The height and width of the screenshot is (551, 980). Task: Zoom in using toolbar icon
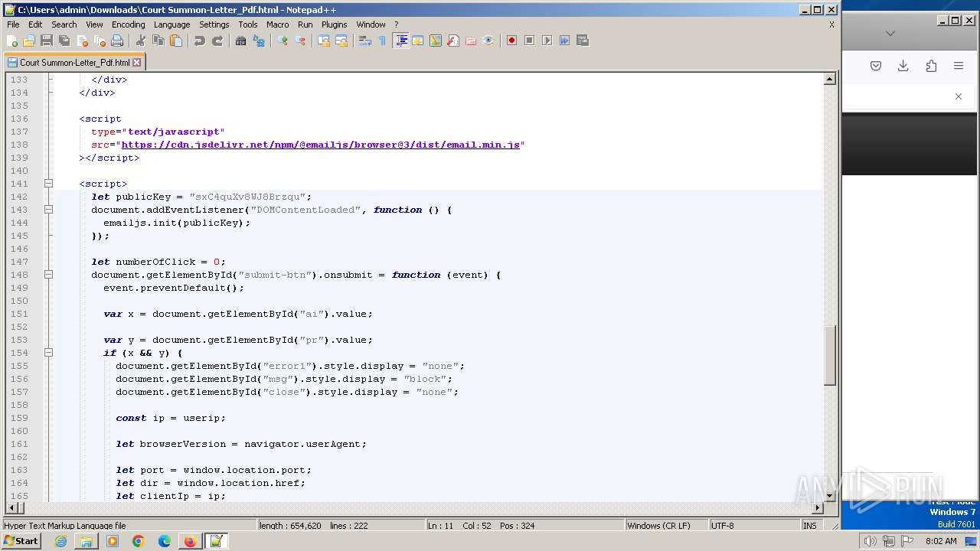coord(282,41)
